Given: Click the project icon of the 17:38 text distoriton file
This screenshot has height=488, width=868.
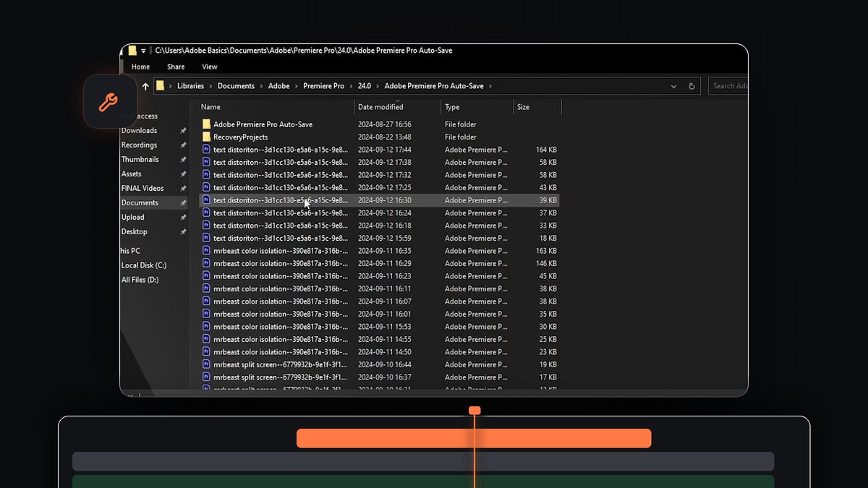Looking at the screenshot, I should [206, 162].
